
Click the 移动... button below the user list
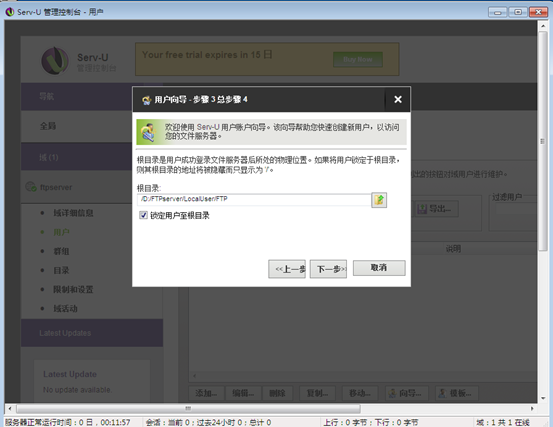[x=360, y=393]
